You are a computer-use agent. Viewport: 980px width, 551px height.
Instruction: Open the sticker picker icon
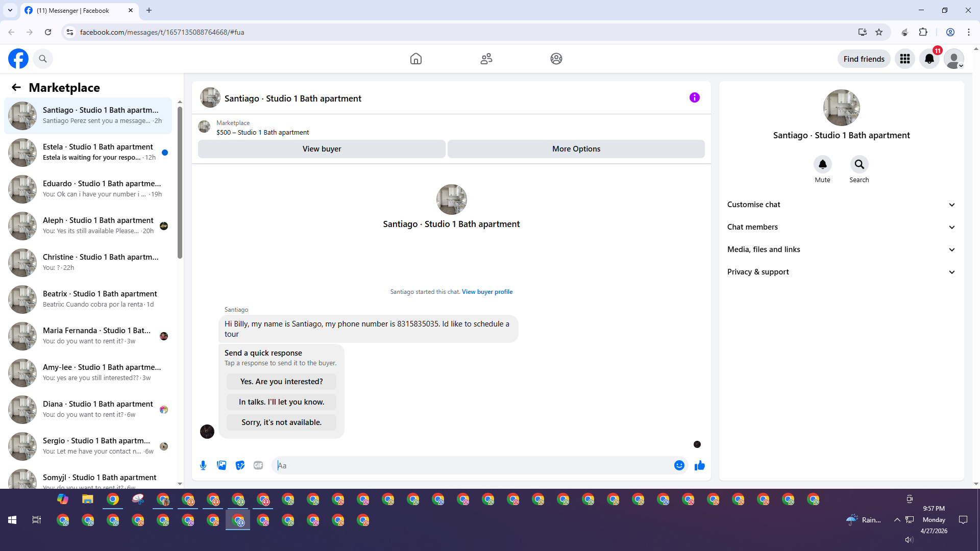(240, 465)
